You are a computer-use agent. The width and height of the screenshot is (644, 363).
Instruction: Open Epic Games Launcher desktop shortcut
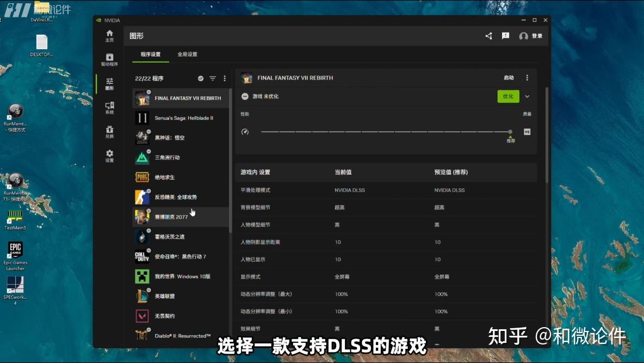[x=15, y=256]
